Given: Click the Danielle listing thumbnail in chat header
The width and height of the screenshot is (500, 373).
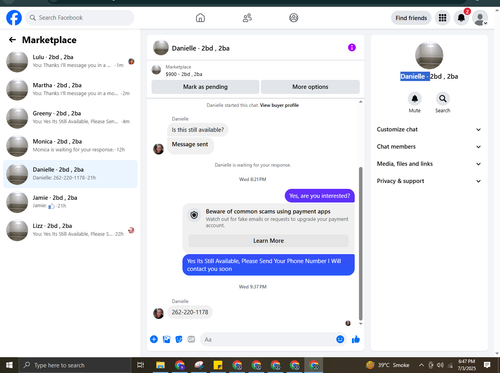Looking at the screenshot, I should [161, 48].
